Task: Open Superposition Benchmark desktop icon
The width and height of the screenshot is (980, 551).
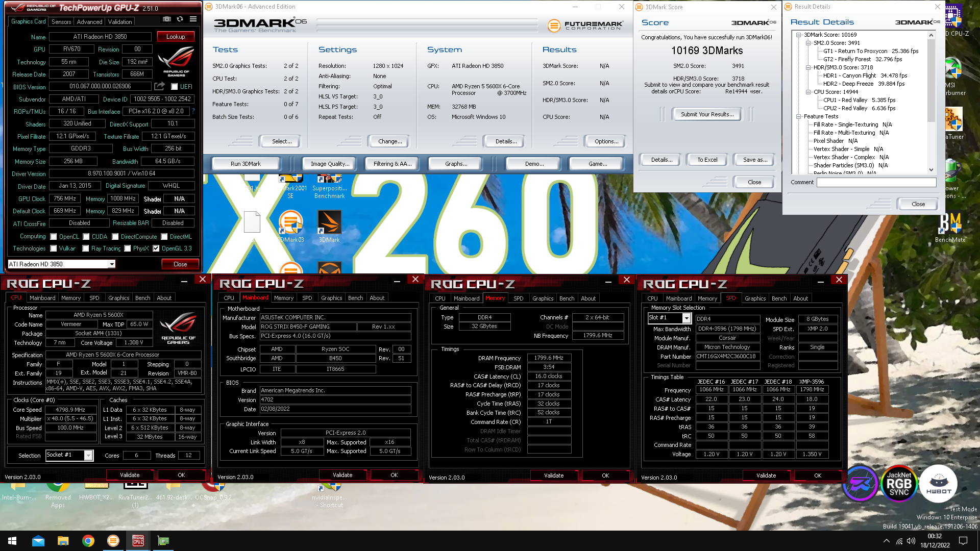Action: [329, 187]
